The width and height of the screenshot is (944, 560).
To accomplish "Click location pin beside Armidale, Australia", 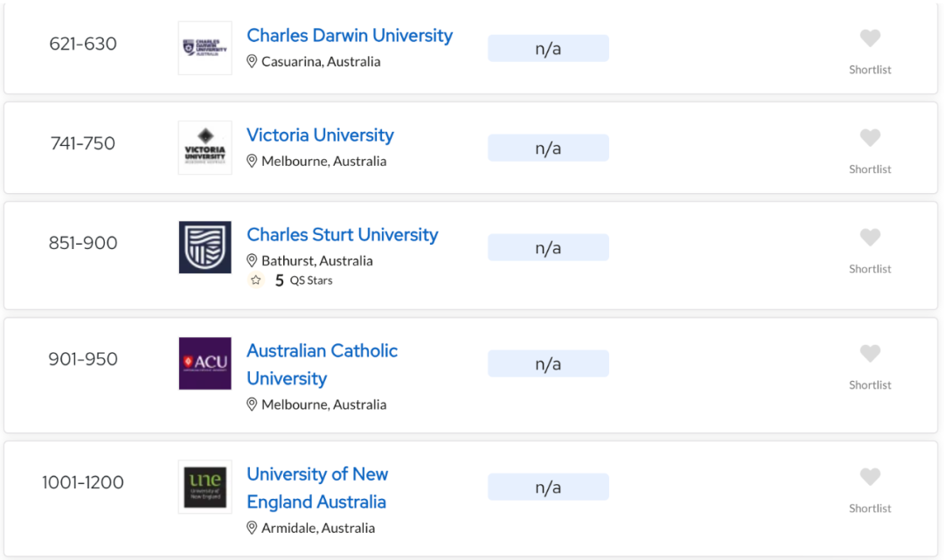I will pyautogui.click(x=252, y=528).
